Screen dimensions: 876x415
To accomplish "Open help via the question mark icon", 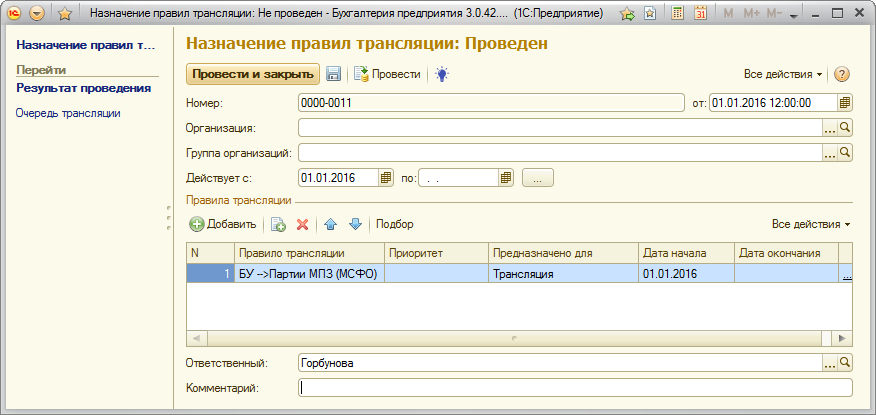I will 842,74.
